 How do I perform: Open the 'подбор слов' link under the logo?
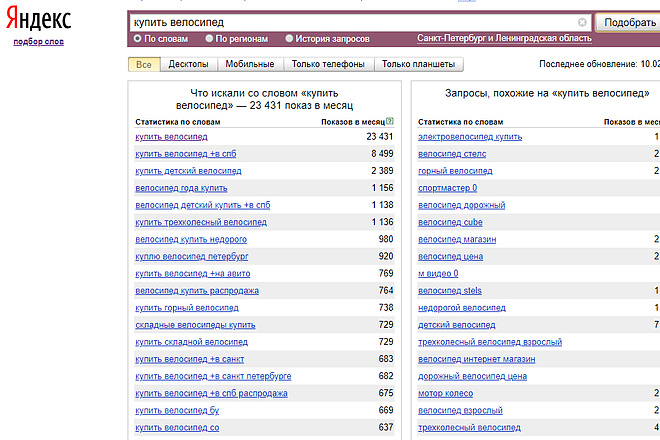38,42
